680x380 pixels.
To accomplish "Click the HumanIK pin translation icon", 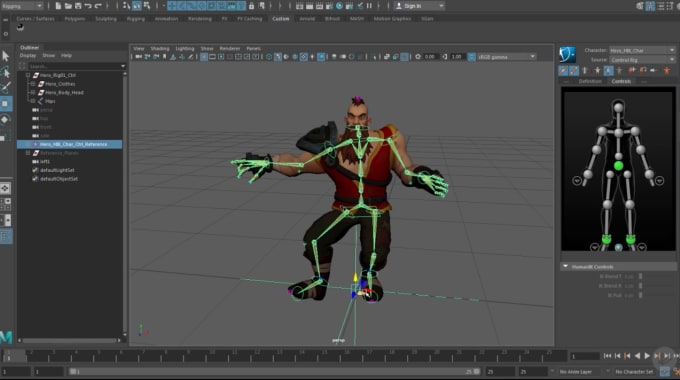I will (x=631, y=70).
